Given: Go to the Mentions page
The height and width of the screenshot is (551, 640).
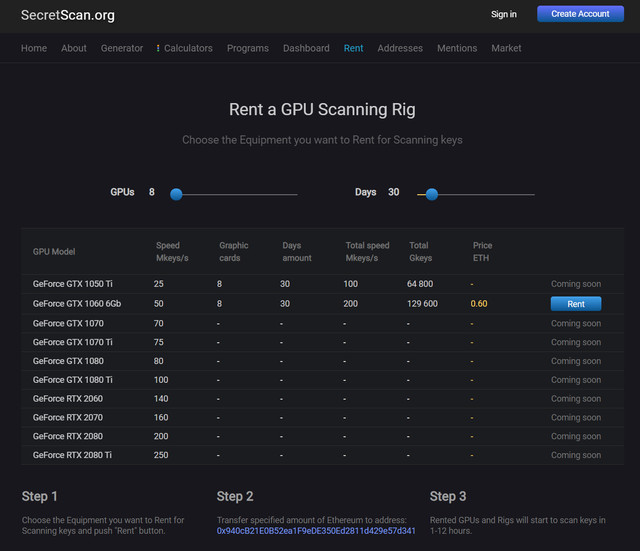Looking at the screenshot, I should (x=457, y=48).
